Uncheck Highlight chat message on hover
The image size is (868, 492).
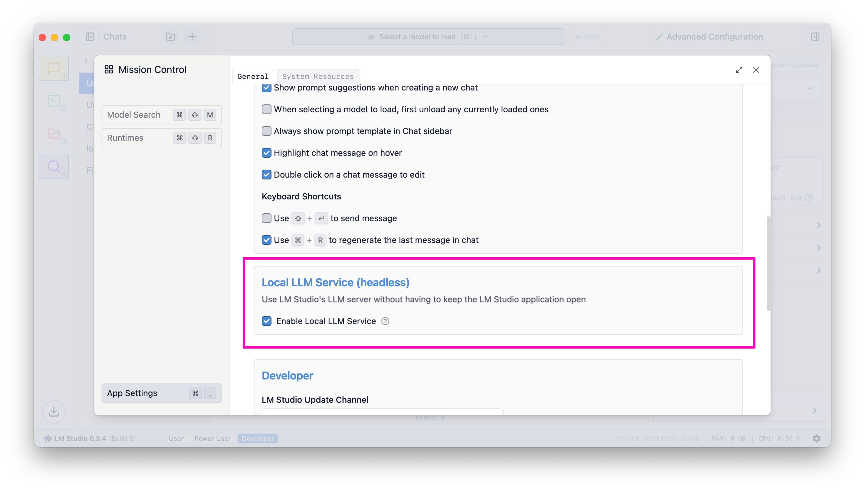[x=267, y=153]
